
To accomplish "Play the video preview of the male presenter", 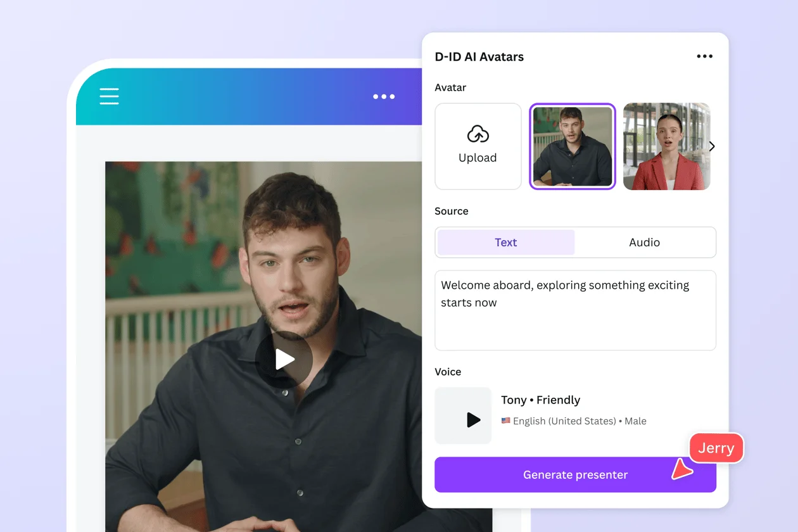I will click(x=286, y=358).
